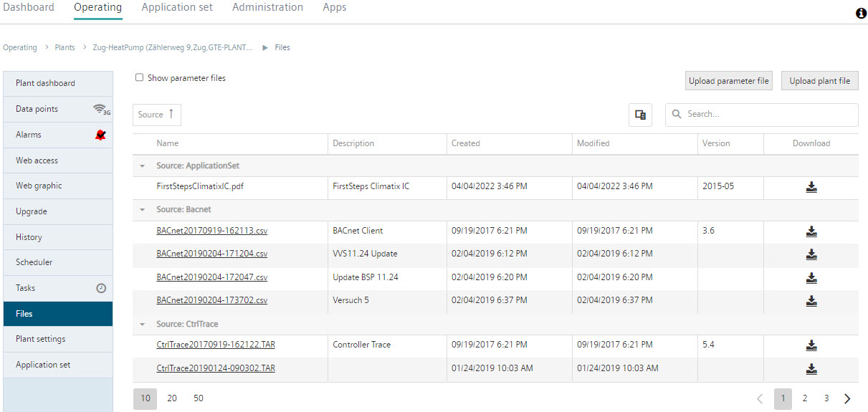Click the 3G wifi signal icon
The image size is (868, 412).
coord(101,109)
